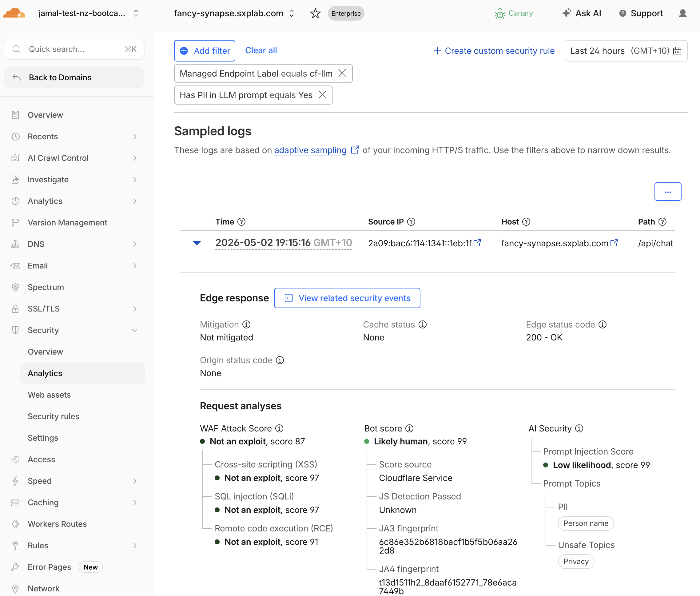700x596 pixels.
Task: Open the host external link icon
Action: coord(614,243)
